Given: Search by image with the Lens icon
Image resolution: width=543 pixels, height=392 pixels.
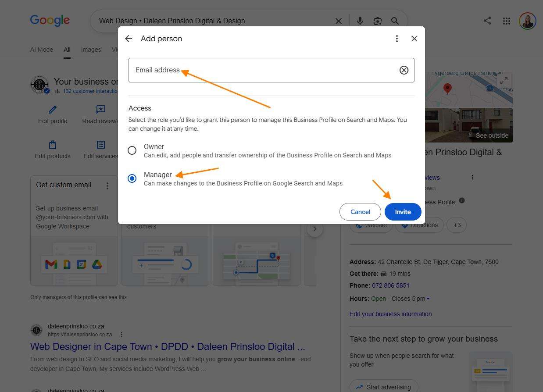Looking at the screenshot, I should tap(378, 21).
